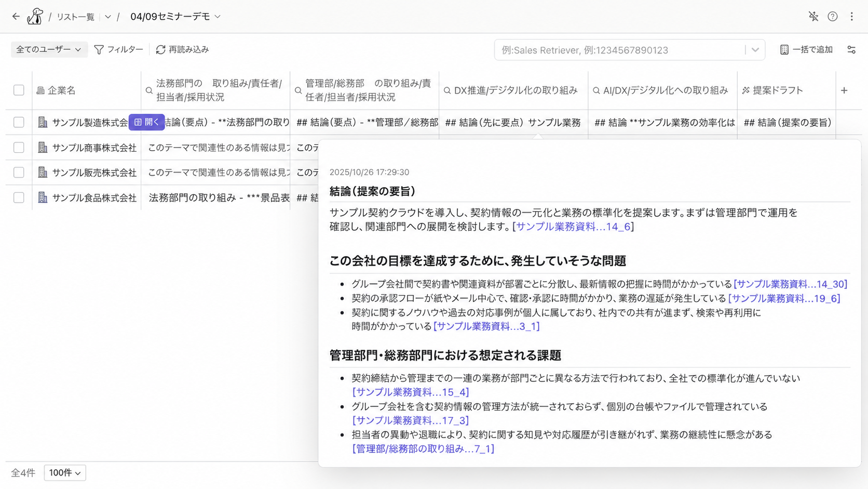Open link サンプル業務資料...3_1

[487, 326]
